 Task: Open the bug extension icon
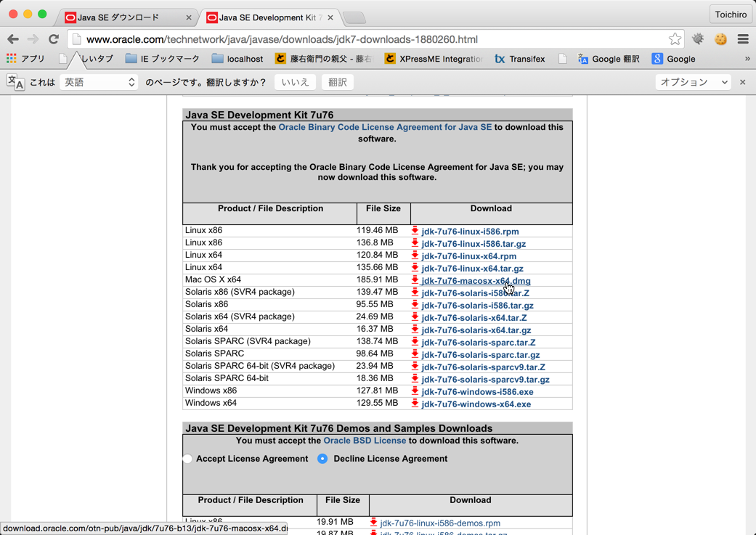pos(698,39)
